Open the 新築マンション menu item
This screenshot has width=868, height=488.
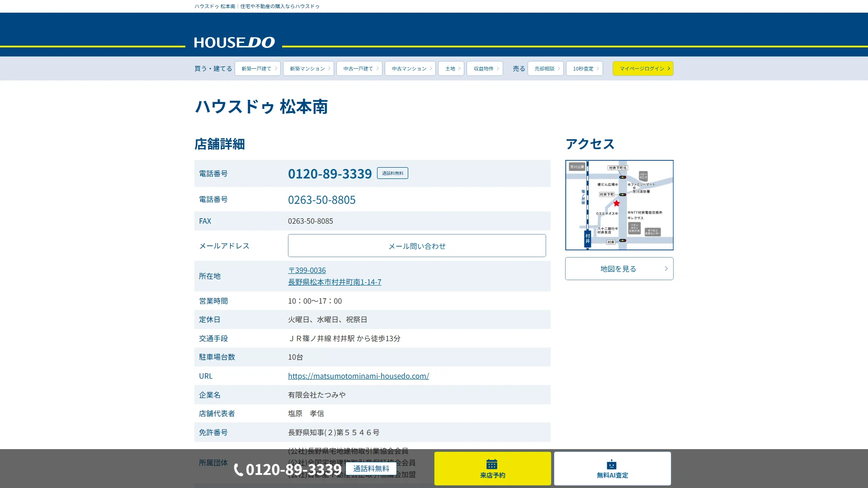tap(308, 69)
